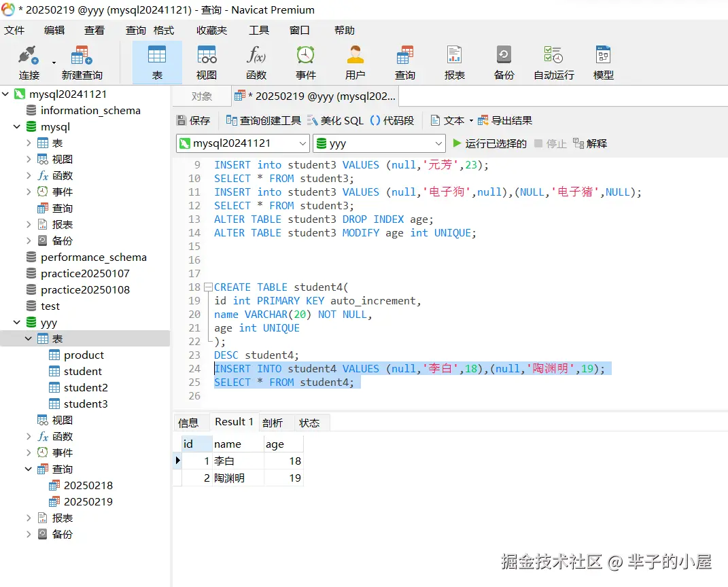Click the New Query (新建查询) toolbar icon

tap(82, 63)
